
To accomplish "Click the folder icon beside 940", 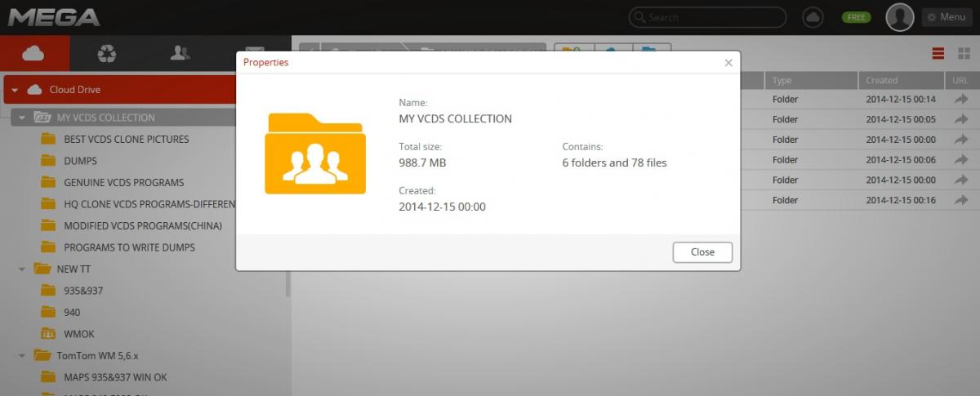I will [48, 312].
